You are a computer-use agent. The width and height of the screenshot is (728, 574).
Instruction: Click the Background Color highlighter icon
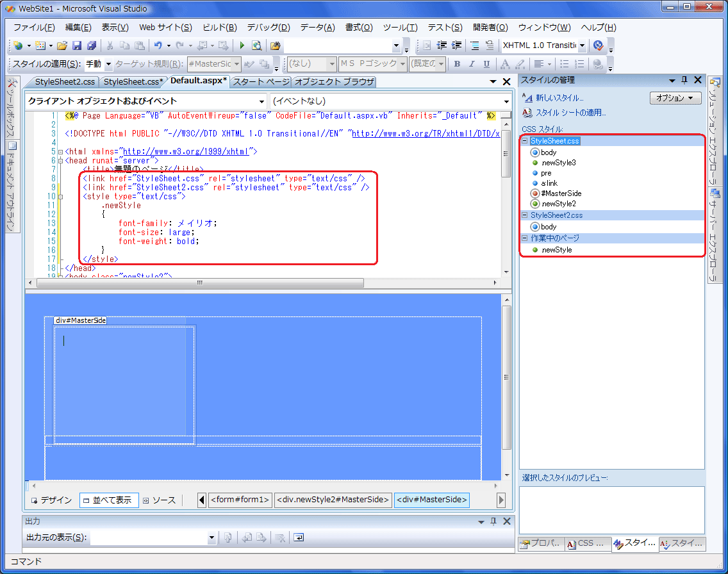click(x=520, y=63)
